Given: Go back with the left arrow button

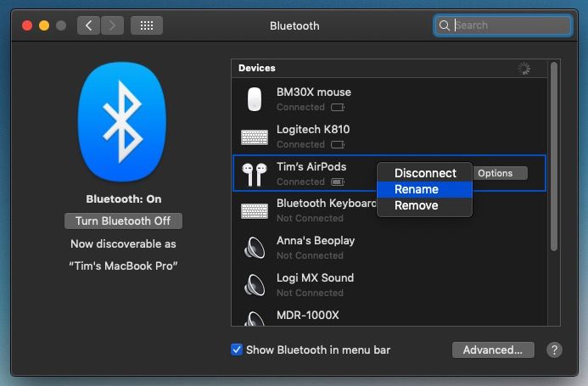Looking at the screenshot, I should [88, 25].
